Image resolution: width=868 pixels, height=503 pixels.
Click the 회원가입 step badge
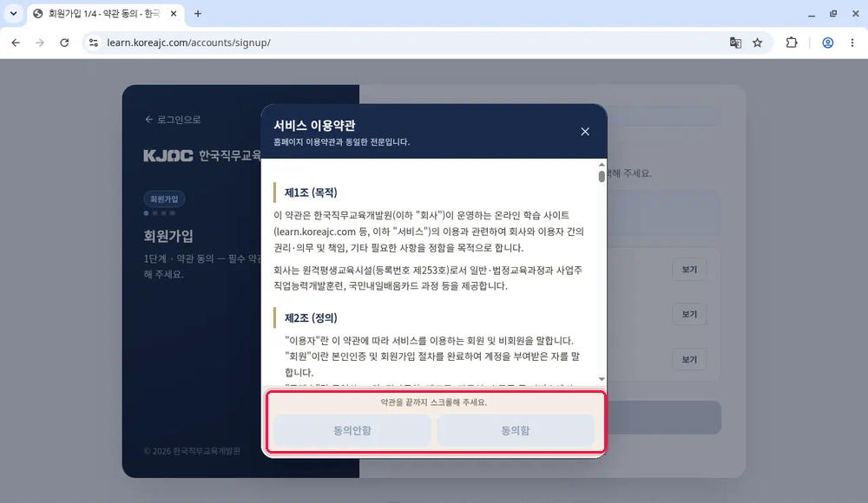(164, 199)
